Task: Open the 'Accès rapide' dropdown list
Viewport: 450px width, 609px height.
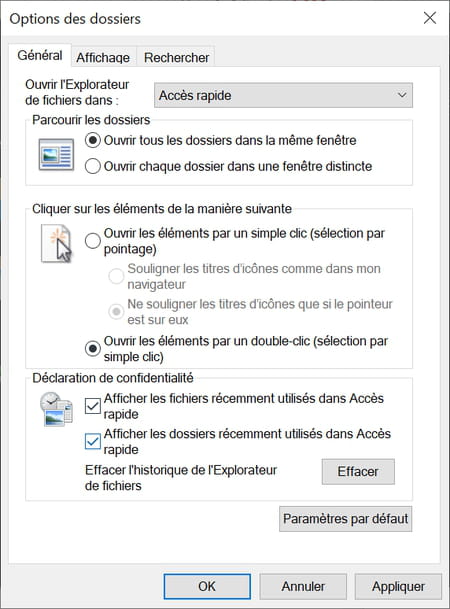Action: coord(283,95)
